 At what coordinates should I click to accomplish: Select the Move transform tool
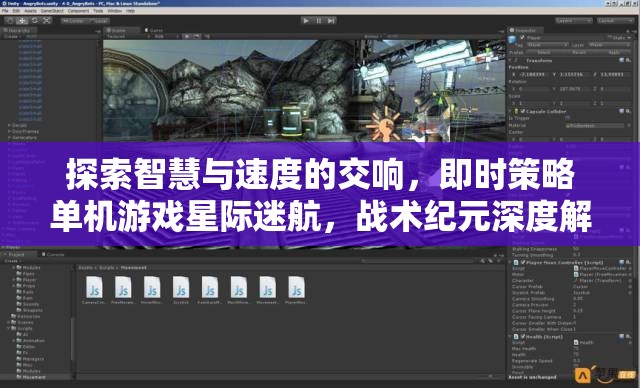click(x=22, y=20)
